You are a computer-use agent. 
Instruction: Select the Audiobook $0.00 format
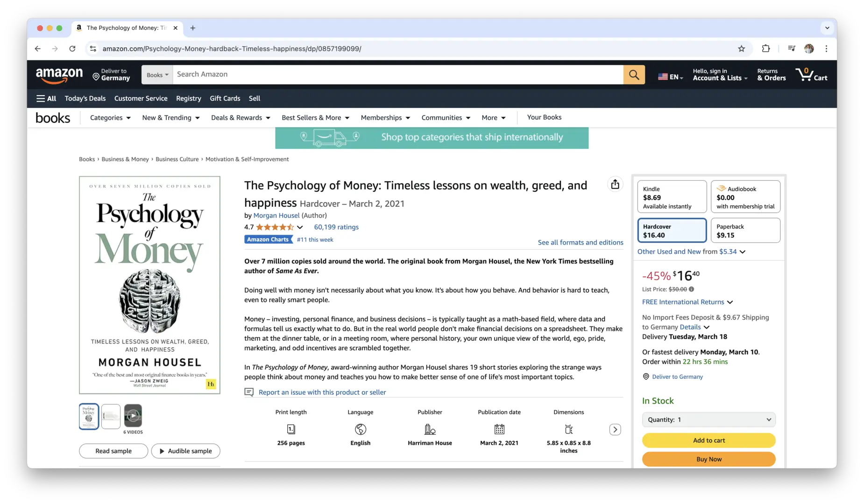[745, 197]
